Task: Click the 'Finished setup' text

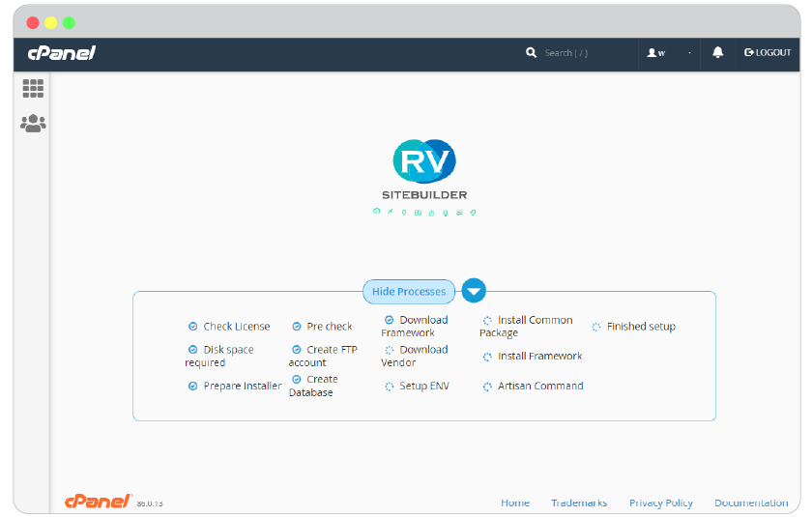Action: click(641, 327)
